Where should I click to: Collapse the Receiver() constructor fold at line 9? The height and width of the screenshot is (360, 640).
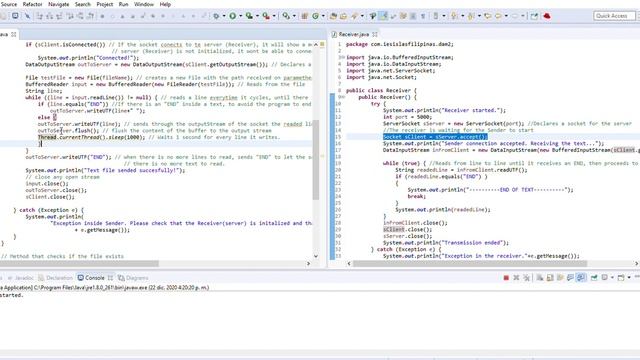click(x=343, y=97)
